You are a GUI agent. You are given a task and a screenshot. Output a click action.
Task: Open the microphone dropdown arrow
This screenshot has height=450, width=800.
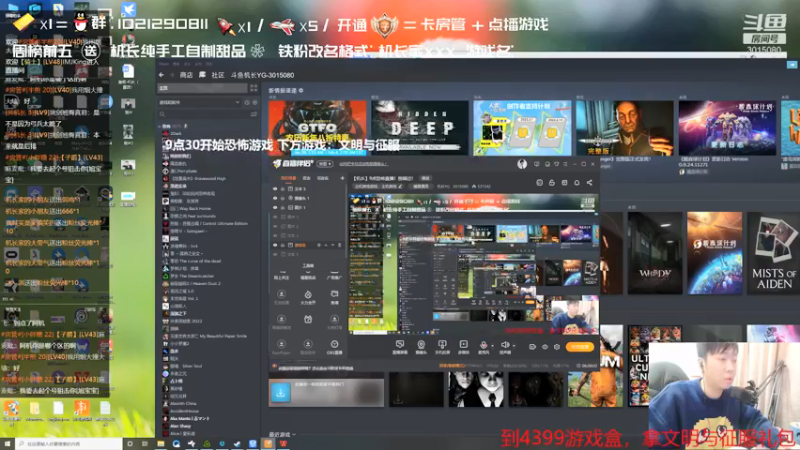coord(492,345)
